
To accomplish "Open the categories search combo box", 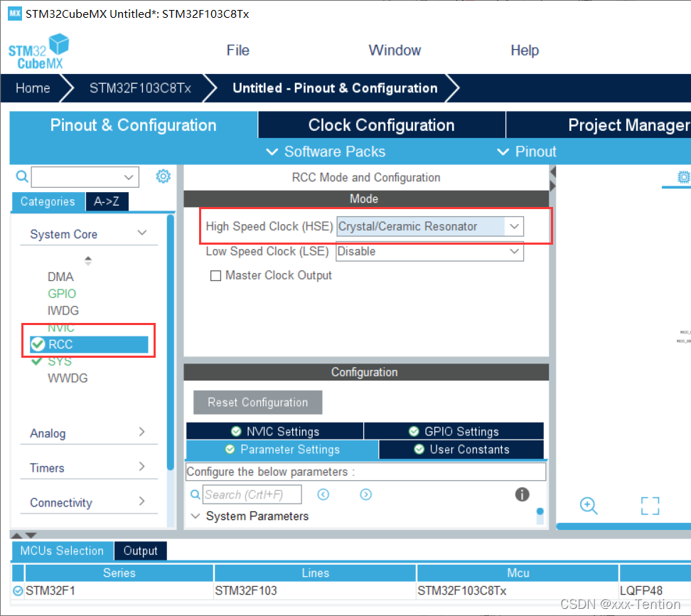I will pyautogui.click(x=85, y=177).
